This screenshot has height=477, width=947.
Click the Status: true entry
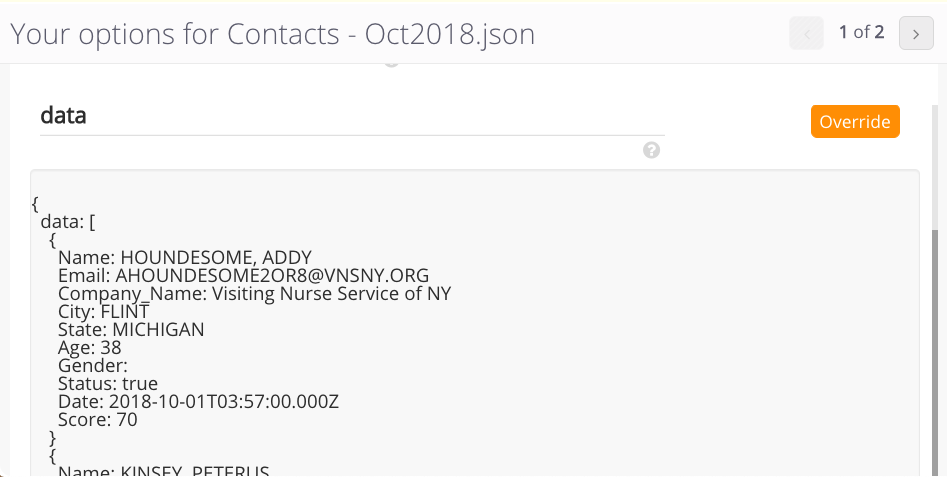click(108, 384)
